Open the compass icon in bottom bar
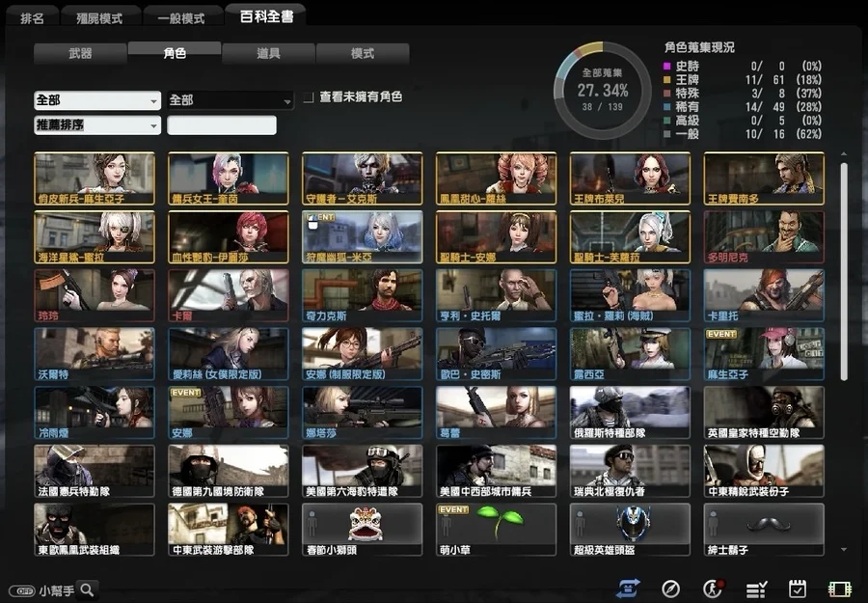 coord(671,589)
